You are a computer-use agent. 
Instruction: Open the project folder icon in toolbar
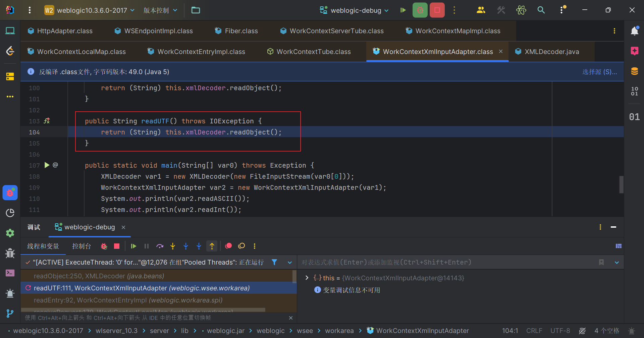[x=196, y=10]
